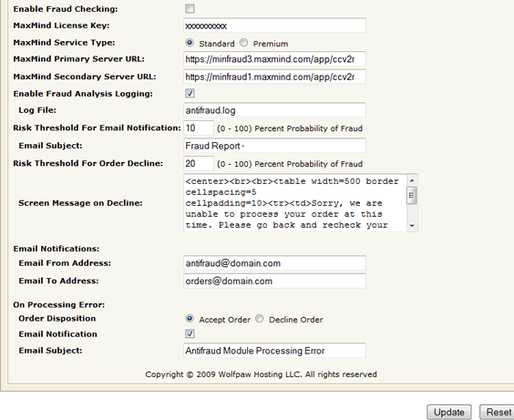514x420 pixels.
Task: Click Risk Threshold For Email Notification field
Action: coord(199,128)
